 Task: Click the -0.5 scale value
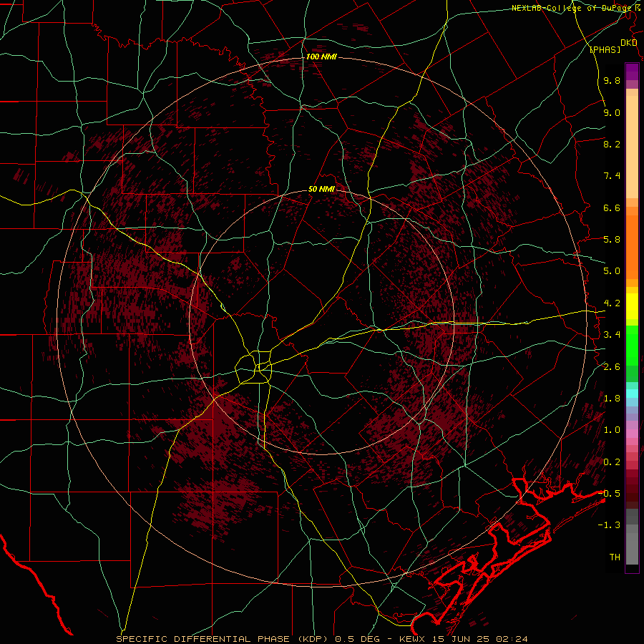click(610, 493)
